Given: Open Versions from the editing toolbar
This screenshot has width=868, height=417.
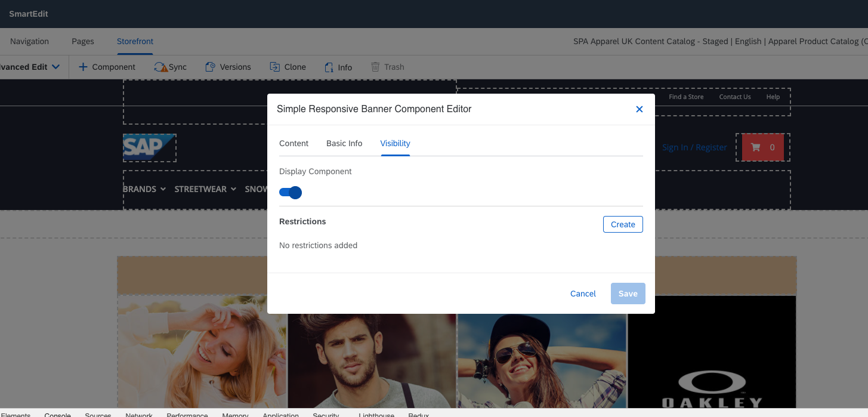Looking at the screenshot, I should [228, 67].
